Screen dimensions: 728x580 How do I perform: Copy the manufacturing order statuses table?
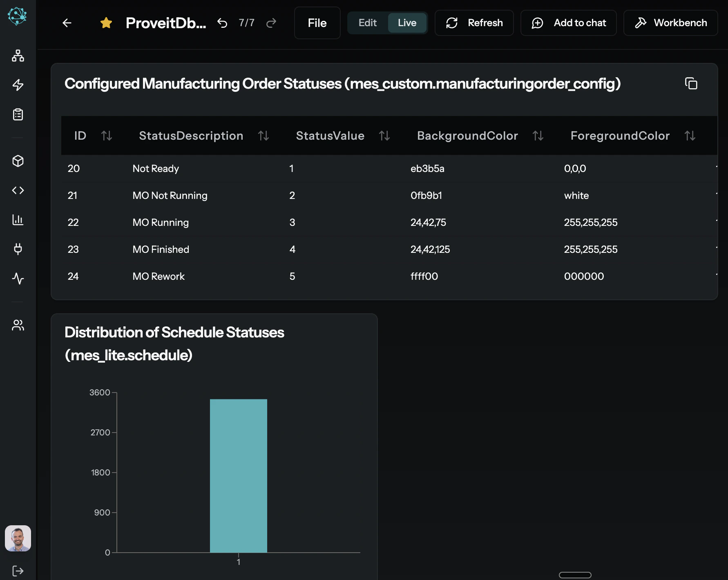[x=692, y=83]
